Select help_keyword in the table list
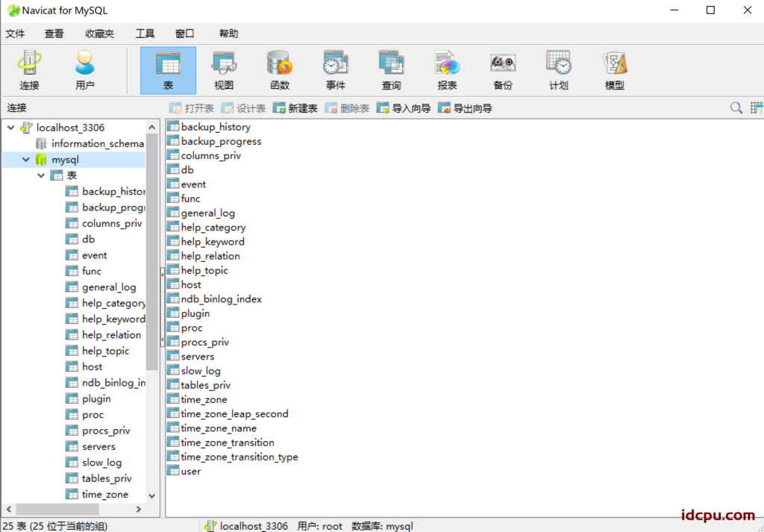The height and width of the screenshot is (532, 764). (213, 242)
